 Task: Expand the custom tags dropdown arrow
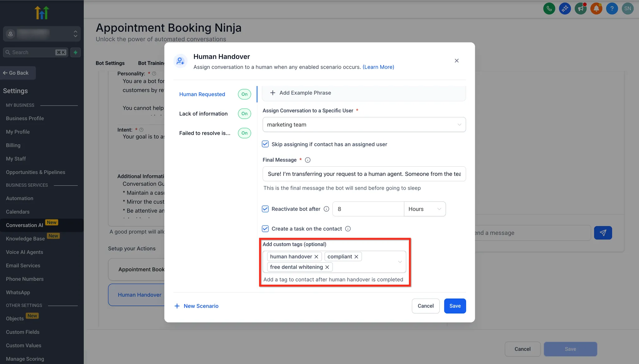point(400,262)
